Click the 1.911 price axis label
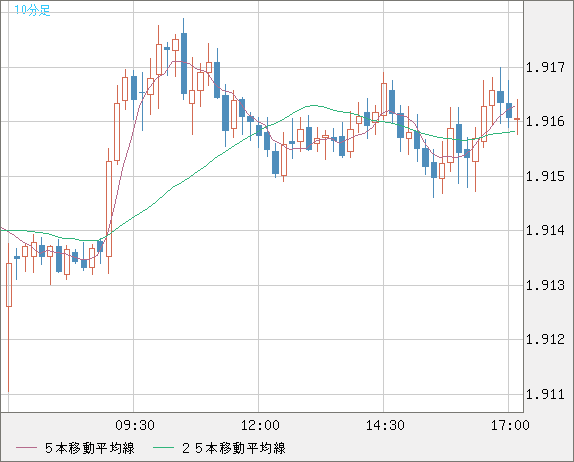The width and height of the screenshot is (574, 462). click(545, 394)
